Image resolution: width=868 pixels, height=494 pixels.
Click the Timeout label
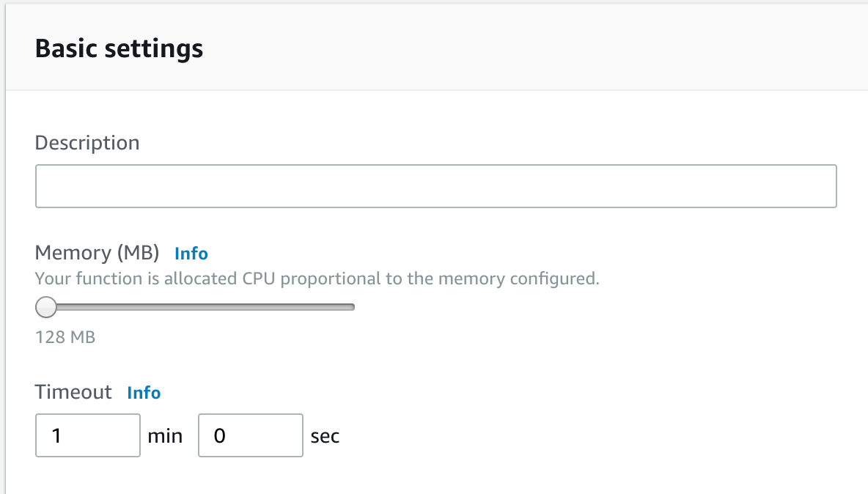point(73,392)
